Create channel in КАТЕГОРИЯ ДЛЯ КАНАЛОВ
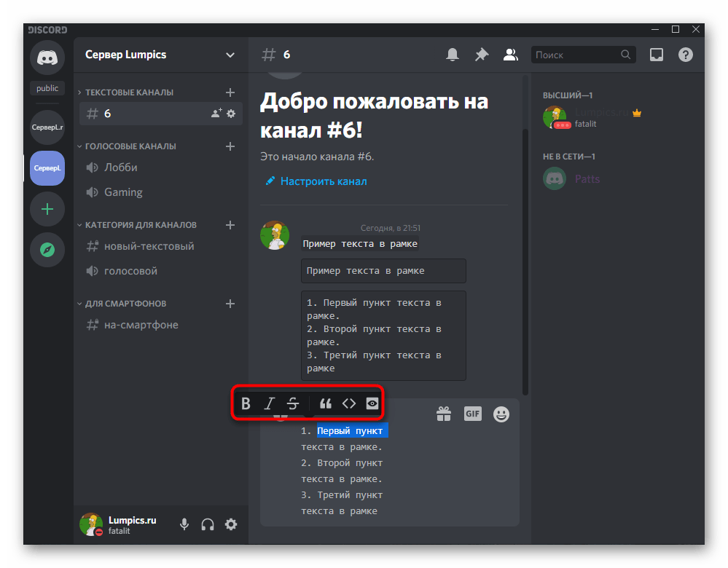Viewport: 728px width, 568px height. tap(230, 225)
